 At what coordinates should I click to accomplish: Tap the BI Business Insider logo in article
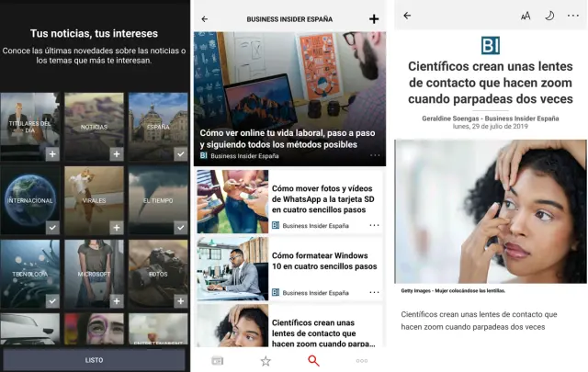click(x=490, y=45)
